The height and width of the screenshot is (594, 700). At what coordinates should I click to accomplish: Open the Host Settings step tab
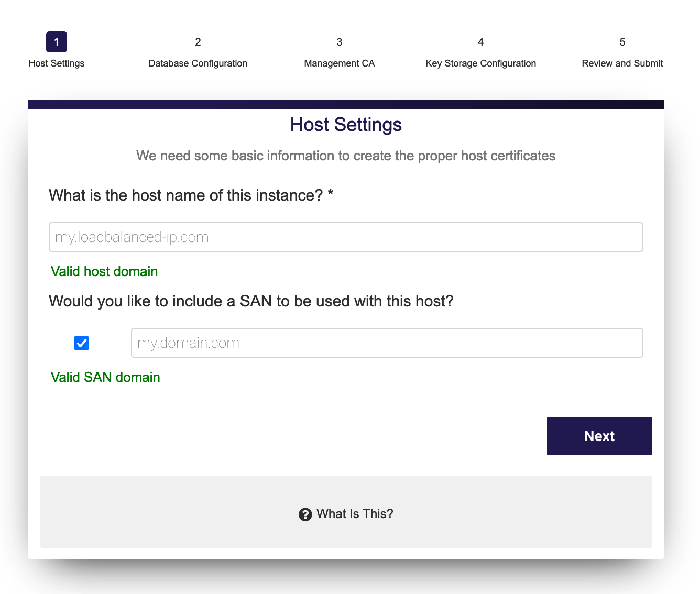[x=57, y=63]
